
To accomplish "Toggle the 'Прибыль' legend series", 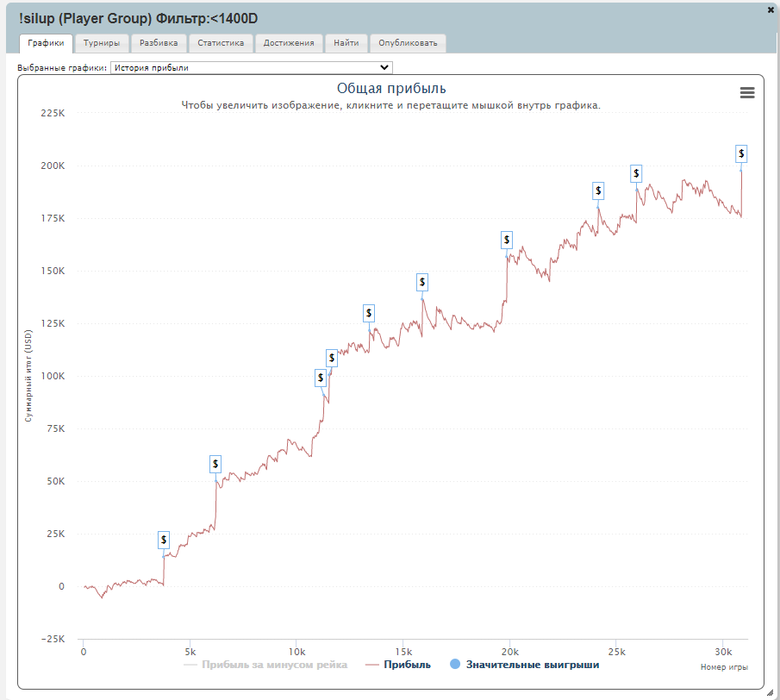I will tap(398, 665).
